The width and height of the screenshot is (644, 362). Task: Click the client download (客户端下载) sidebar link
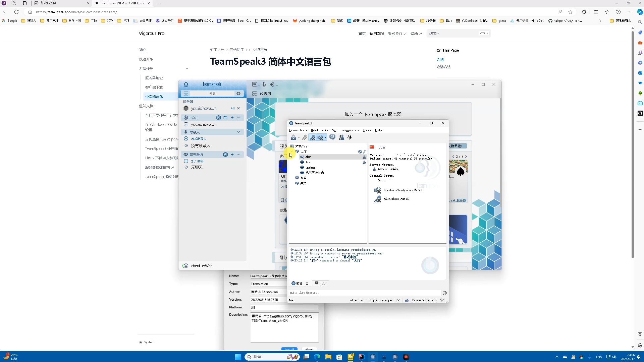pyautogui.click(x=154, y=87)
